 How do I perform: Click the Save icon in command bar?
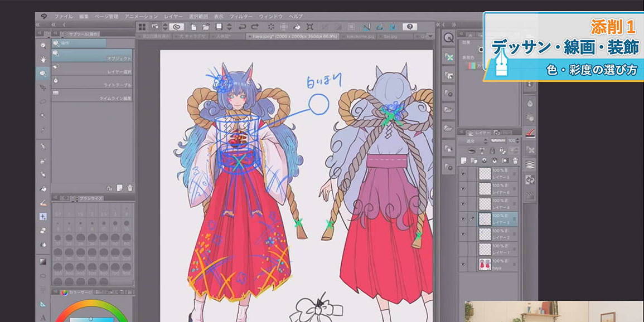click(x=219, y=27)
